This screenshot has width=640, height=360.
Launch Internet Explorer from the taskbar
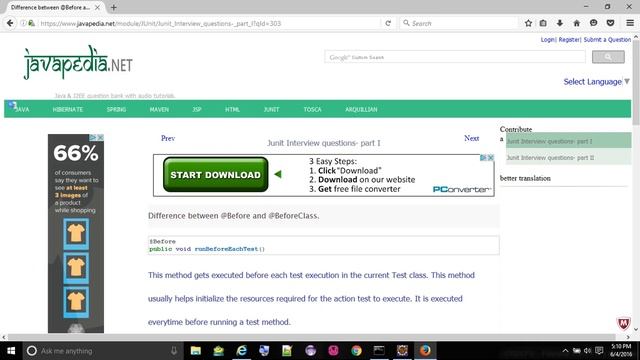[x=241, y=351]
